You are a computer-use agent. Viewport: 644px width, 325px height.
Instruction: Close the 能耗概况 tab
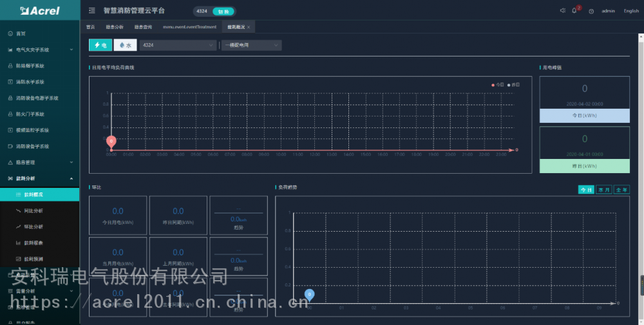pos(249,27)
